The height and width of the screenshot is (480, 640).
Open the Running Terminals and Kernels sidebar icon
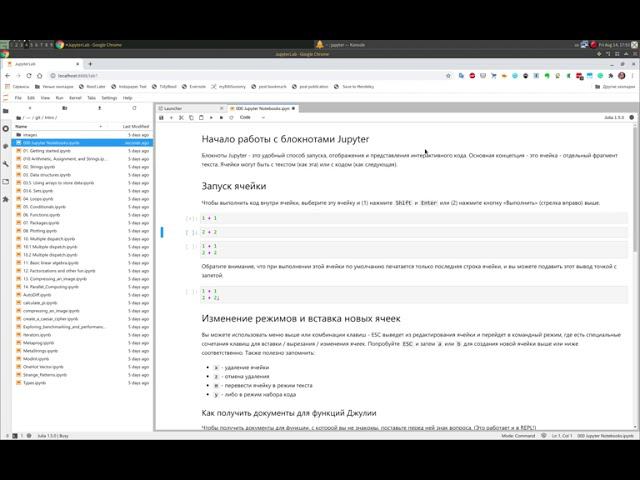(x=6, y=129)
